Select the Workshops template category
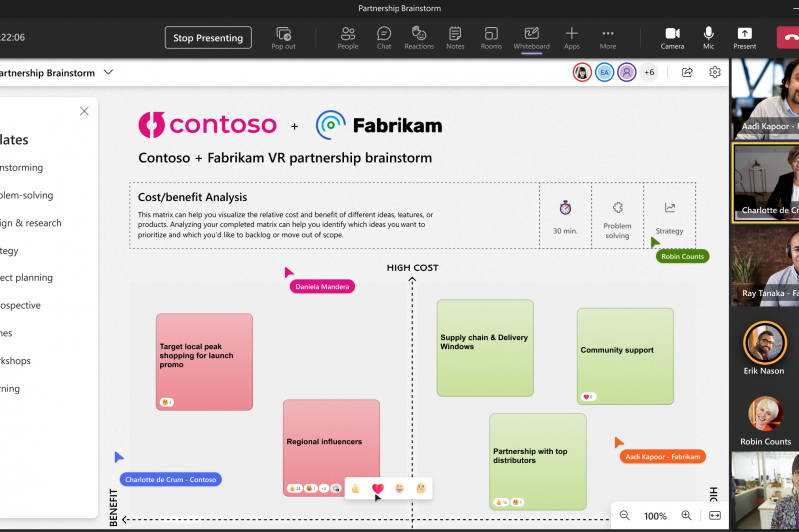The image size is (799, 532). [15, 361]
